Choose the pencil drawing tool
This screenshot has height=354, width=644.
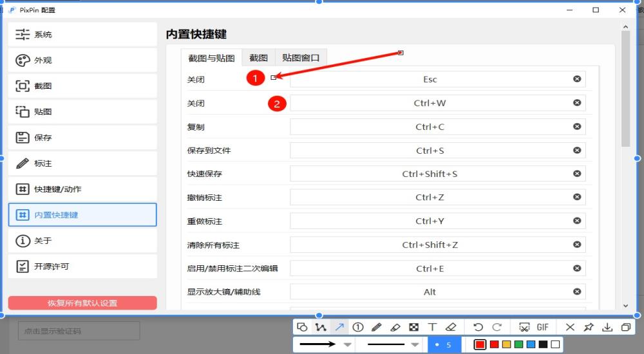point(377,327)
